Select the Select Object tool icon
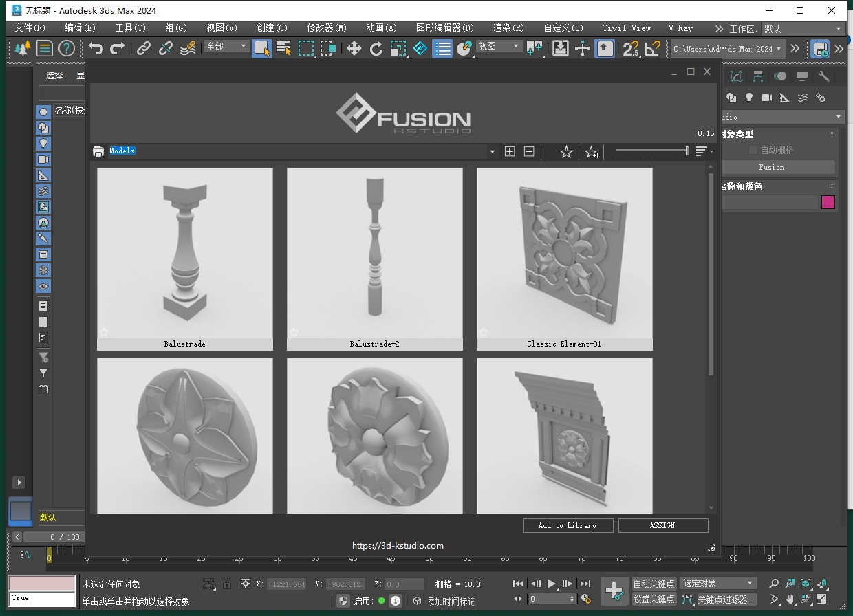Viewport: 853px width, 616px height. [261, 48]
